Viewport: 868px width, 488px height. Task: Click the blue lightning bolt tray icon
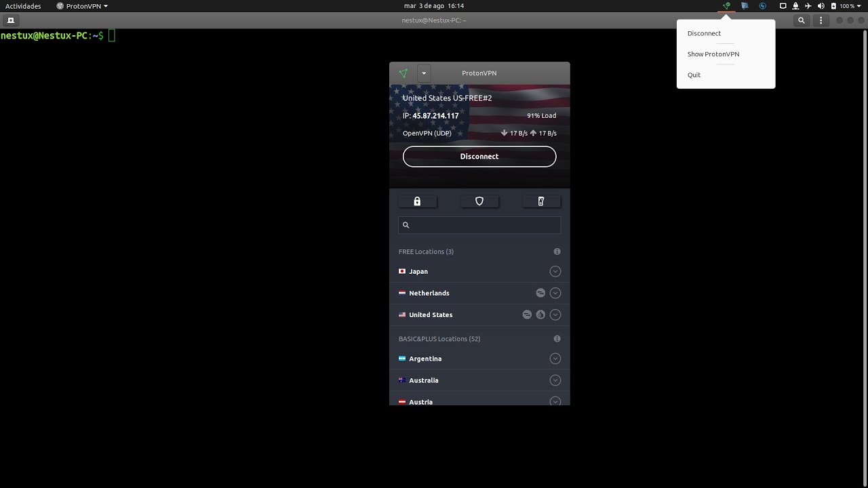tap(763, 6)
